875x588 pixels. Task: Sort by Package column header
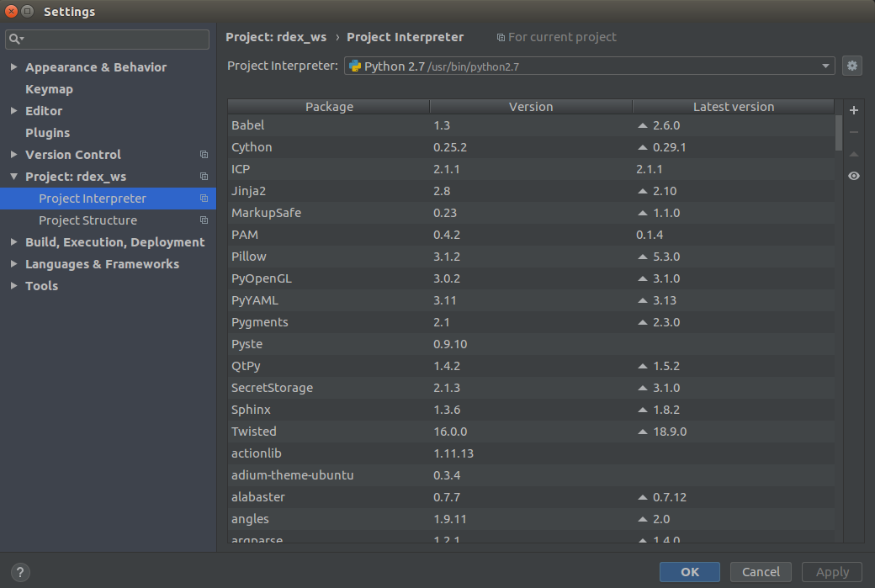[329, 107]
